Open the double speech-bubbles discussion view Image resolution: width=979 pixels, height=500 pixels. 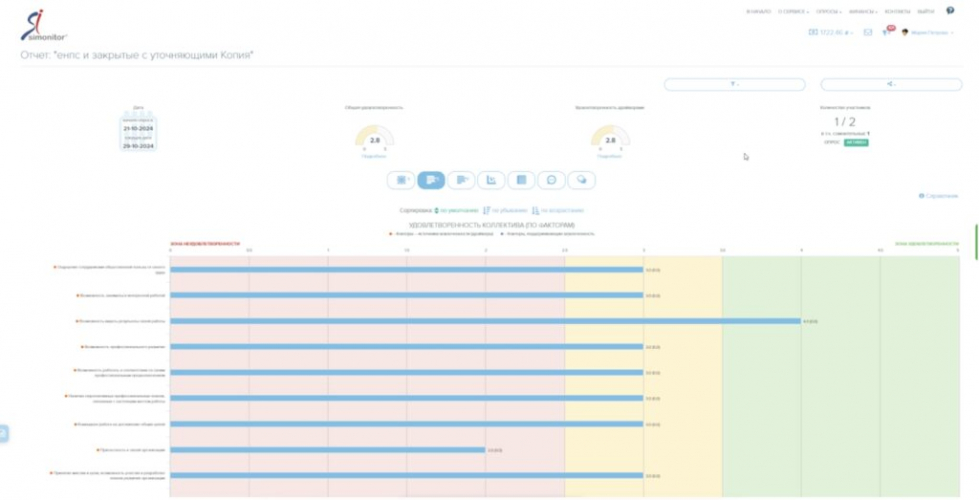point(581,180)
